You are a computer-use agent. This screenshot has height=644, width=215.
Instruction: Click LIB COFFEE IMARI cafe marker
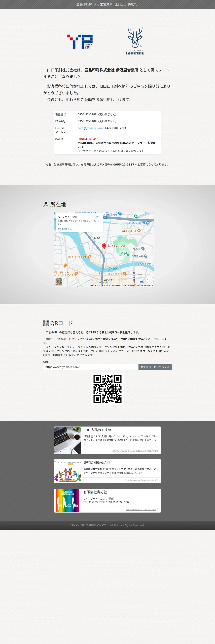click(90, 257)
